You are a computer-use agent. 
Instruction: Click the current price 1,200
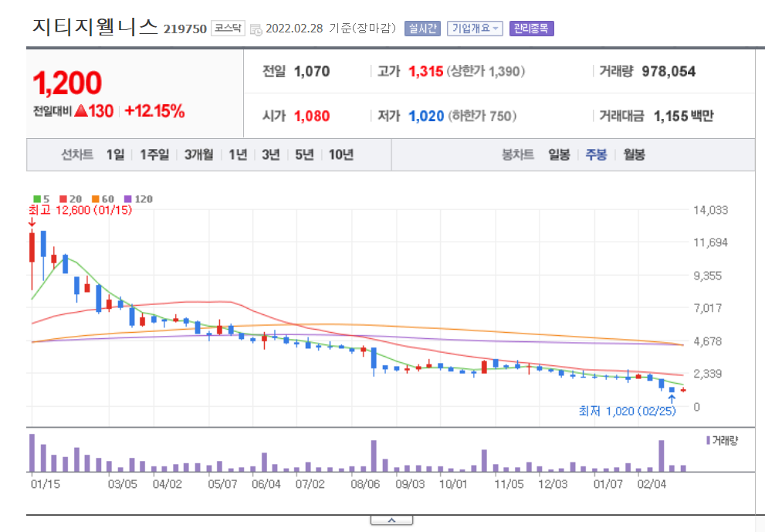[x=67, y=83]
